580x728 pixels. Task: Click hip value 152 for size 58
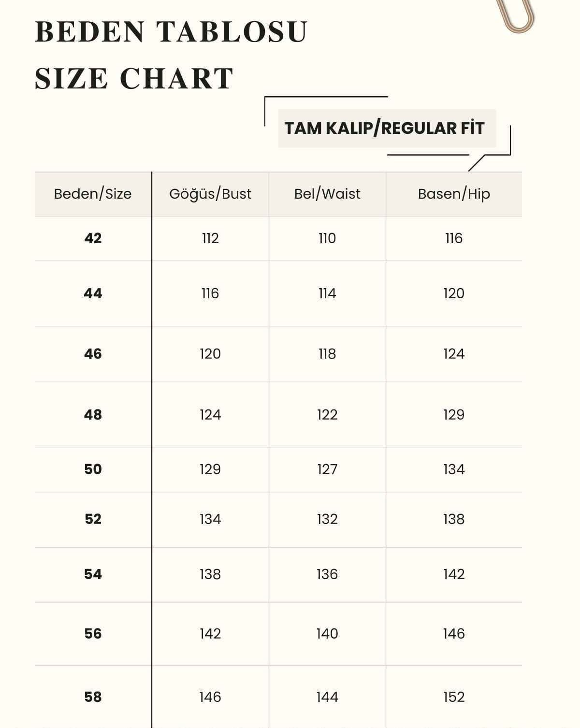tap(454, 697)
